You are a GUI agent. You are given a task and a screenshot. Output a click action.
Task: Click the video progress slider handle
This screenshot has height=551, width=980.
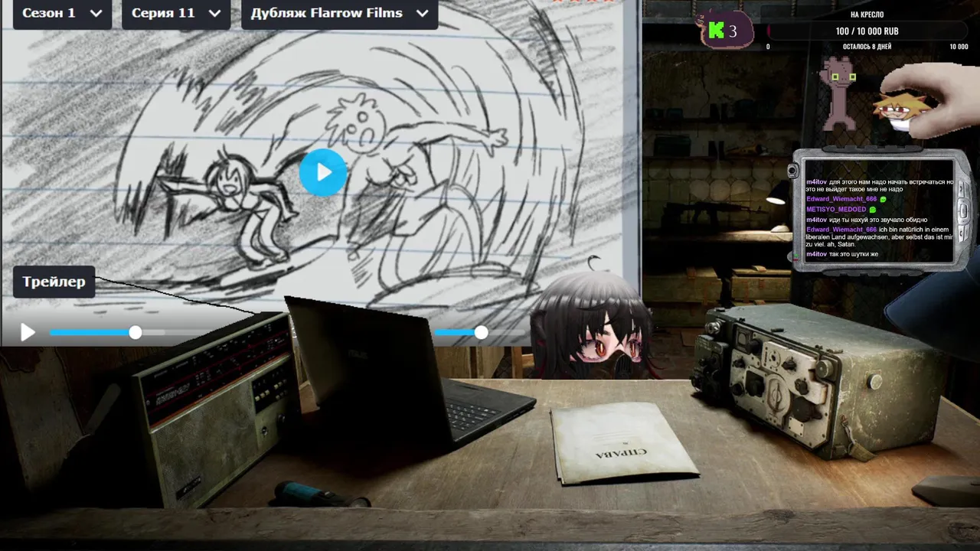(136, 332)
